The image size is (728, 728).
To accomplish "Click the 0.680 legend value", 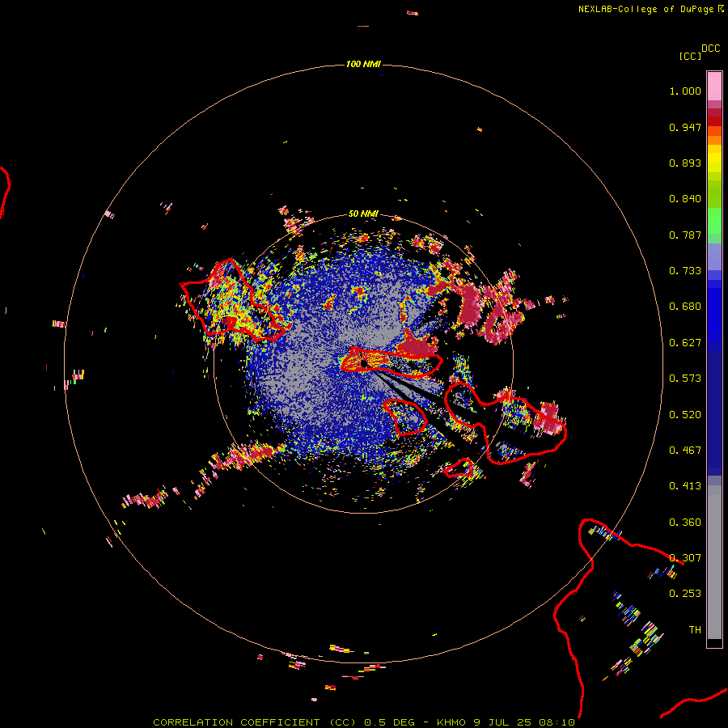I will (685, 307).
